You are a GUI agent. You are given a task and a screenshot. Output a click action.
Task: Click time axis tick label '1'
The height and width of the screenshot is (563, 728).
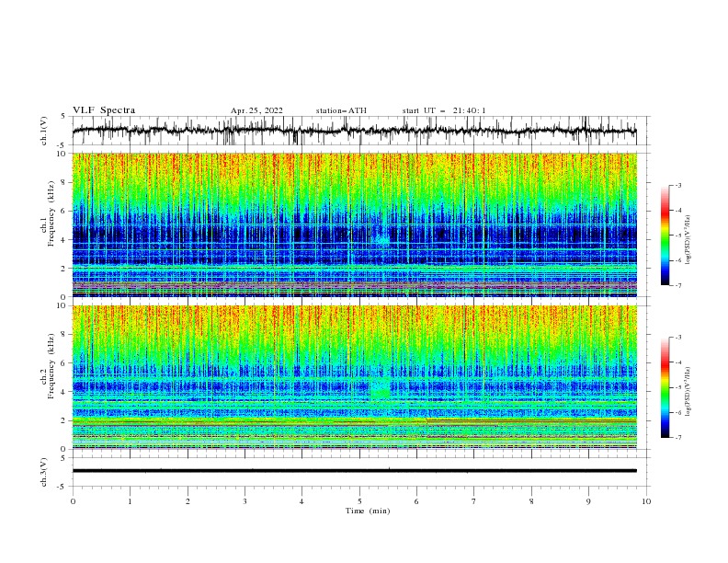point(130,501)
